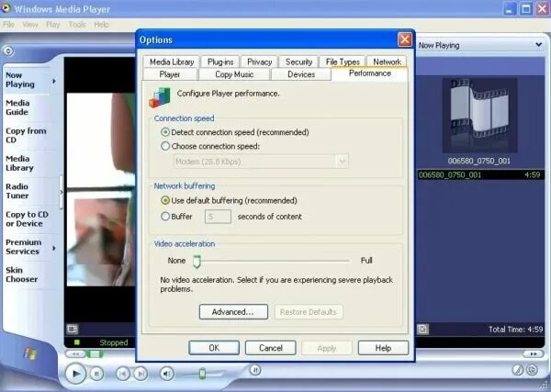Expand the Now Playing sidebar arrow

pyautogui.click(x=54, y=81)
